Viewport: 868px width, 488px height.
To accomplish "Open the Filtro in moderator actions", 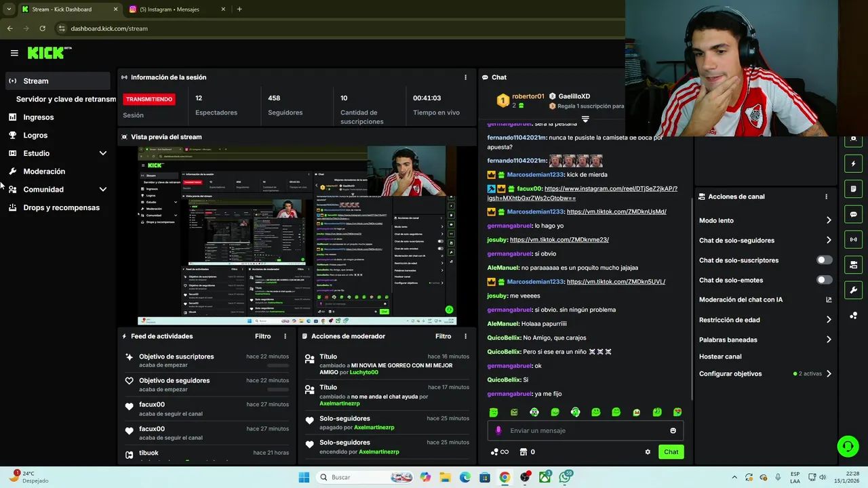I will (x=443, y=336).
